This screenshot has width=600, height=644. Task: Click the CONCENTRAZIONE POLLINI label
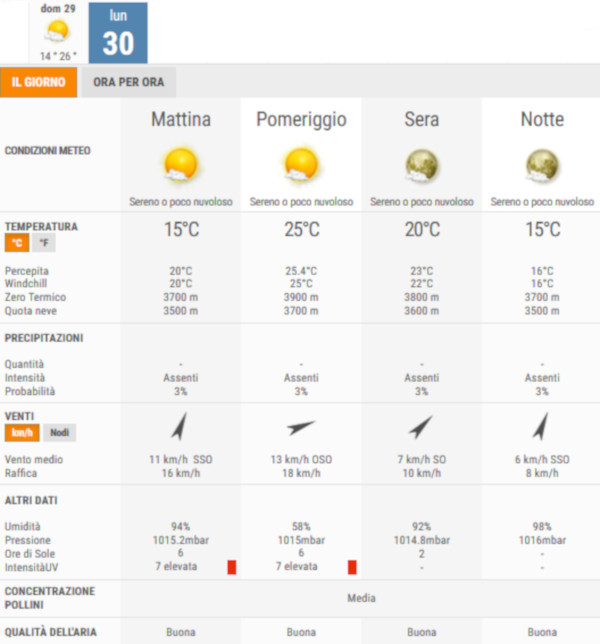(x=50, y=598)
